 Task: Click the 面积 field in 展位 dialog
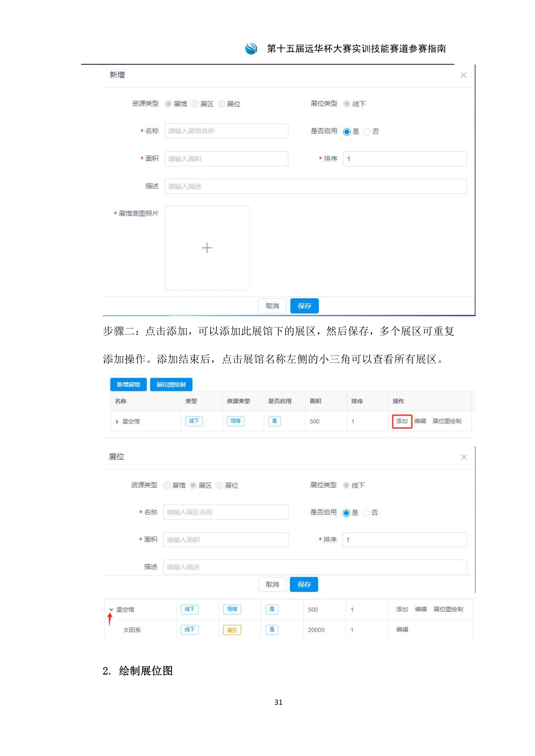(226, 540)
